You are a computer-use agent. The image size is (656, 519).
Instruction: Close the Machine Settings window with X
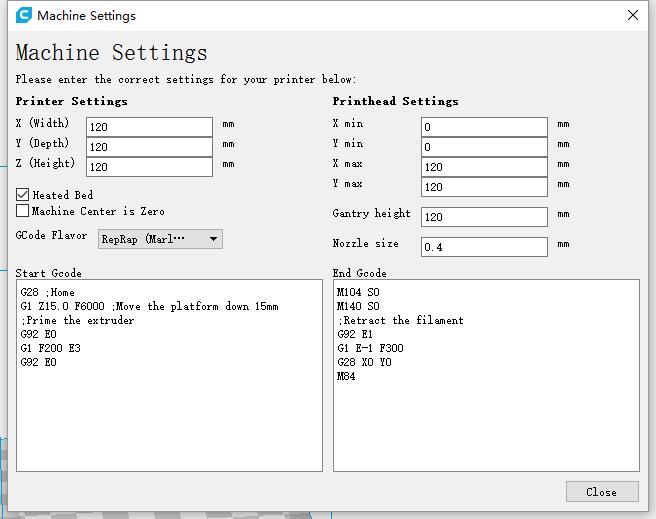tap(632, 15)
